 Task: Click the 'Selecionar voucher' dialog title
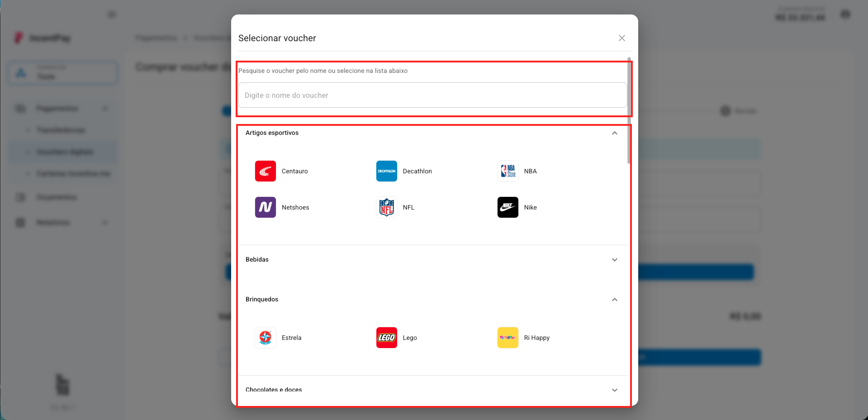(x=277, y=38)
